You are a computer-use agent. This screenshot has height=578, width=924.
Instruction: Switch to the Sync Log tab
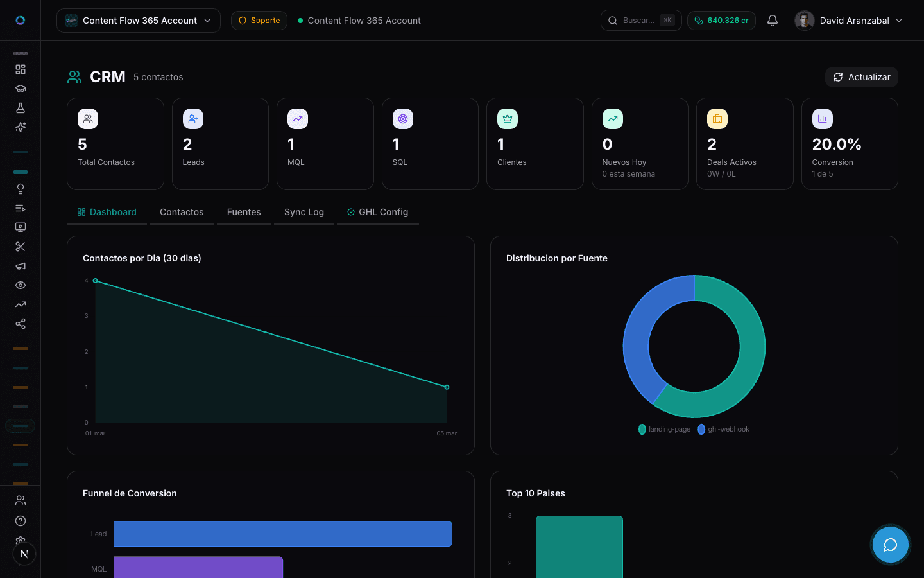[x=304, y=212]
